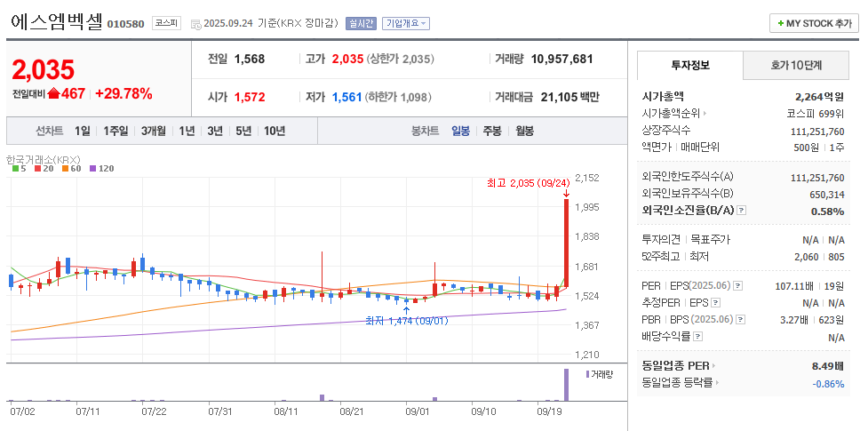The height and width of the screenshot is (431, 868).
Task: Switch to the 호가 10단계 tab
Action: (796, 65)
